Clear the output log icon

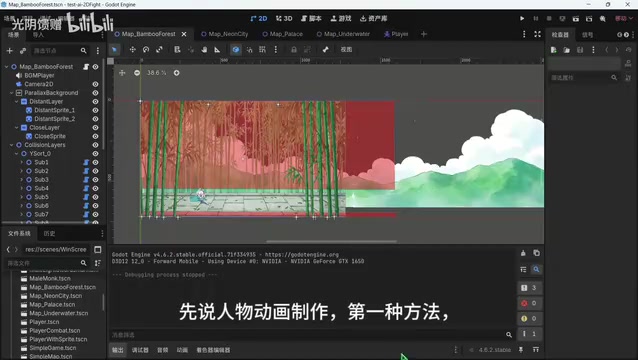tap(523, 253)
